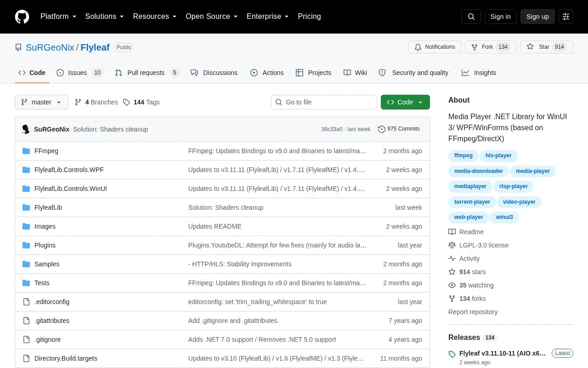The height and width of the screenshot is (368, 588).
Task: Click the repository icon before SuRGeoNix
Action: [18, 47]
